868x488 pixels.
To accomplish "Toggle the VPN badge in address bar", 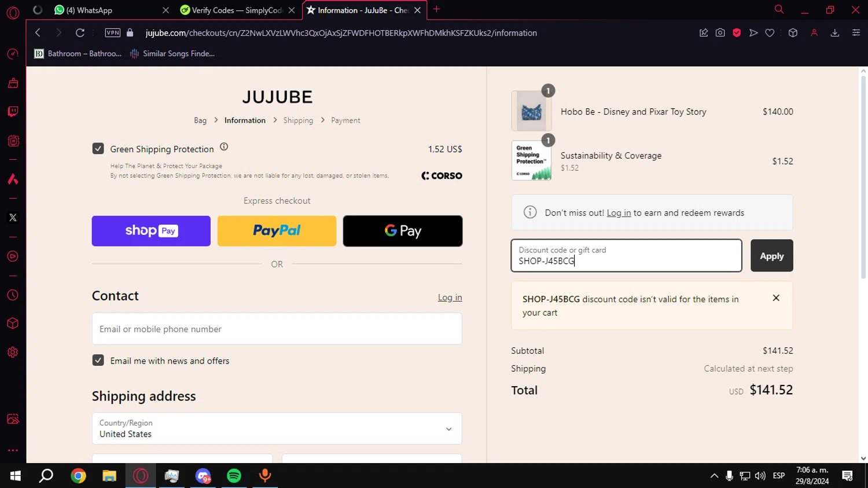I will [x=113, y=33].
